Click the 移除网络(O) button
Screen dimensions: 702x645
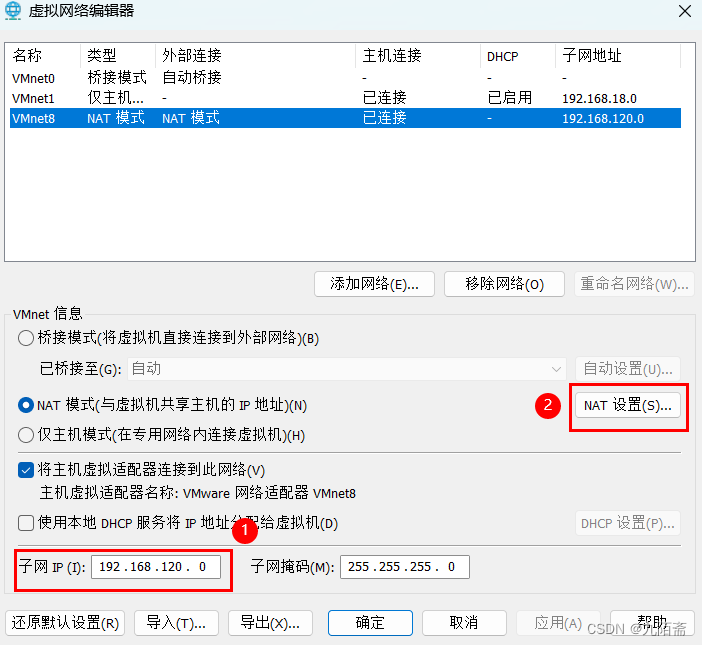[x=504, y=284]
